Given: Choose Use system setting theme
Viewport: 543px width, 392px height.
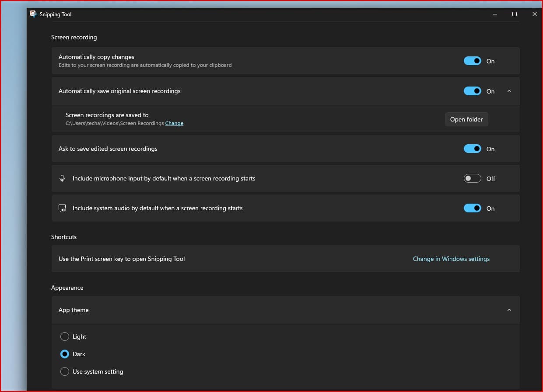Looking at the screenshot, I should click(x=65, y=371).
